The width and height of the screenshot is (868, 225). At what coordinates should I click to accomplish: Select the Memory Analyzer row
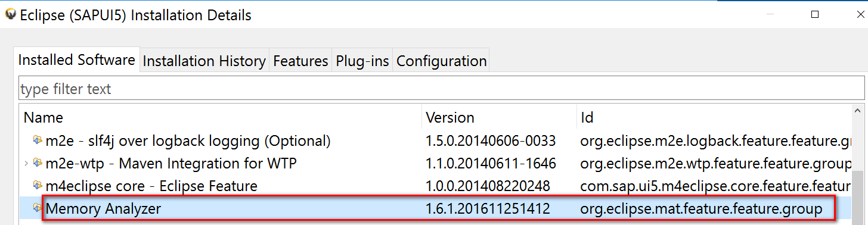point(435,208)
